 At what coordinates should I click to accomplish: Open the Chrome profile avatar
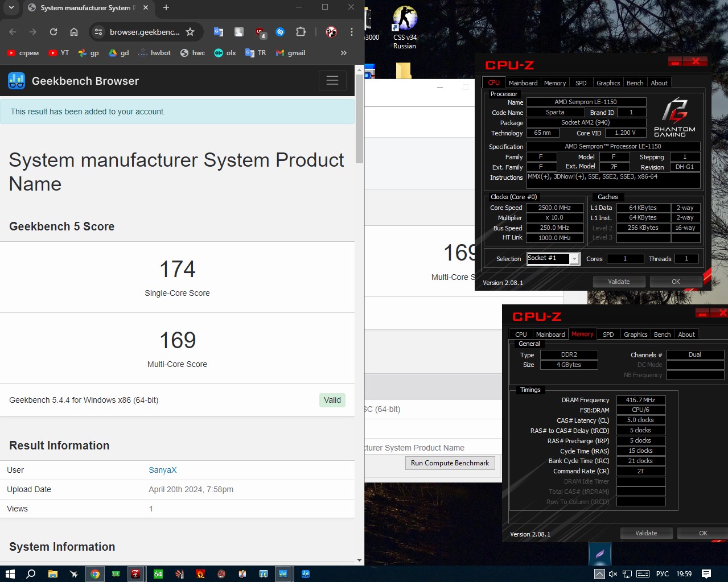[331, 32]
